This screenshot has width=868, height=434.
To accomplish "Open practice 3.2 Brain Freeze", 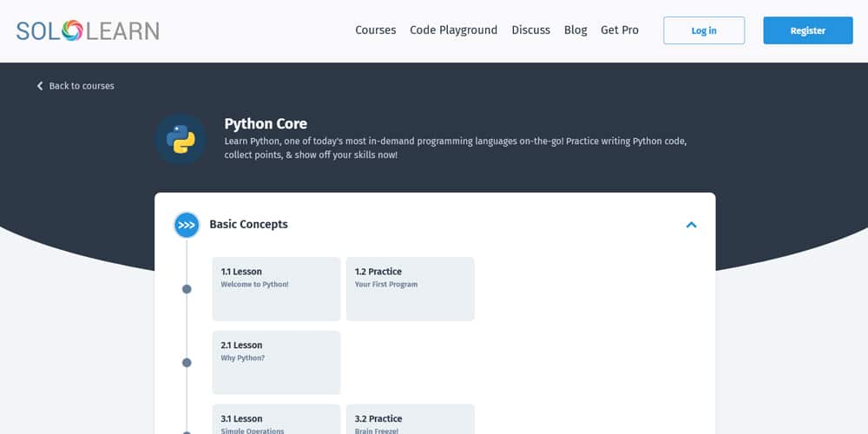I will tap(410, 420).
